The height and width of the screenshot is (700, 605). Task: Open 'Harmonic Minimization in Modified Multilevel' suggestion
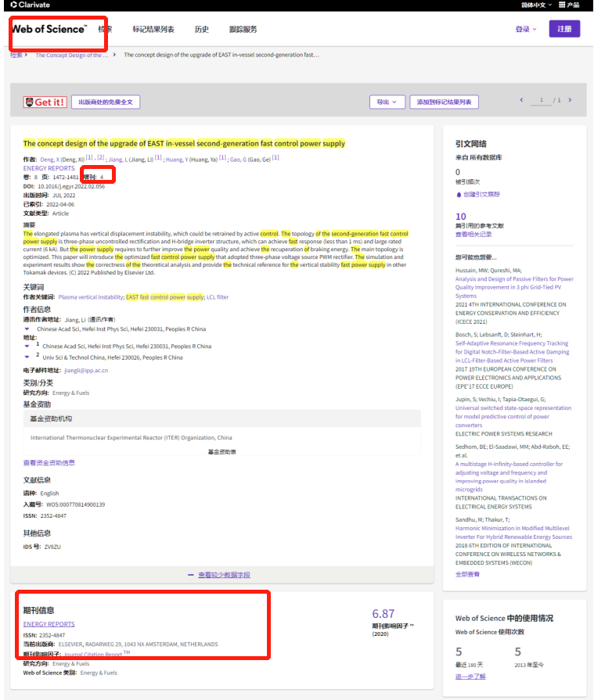(513, 533)
